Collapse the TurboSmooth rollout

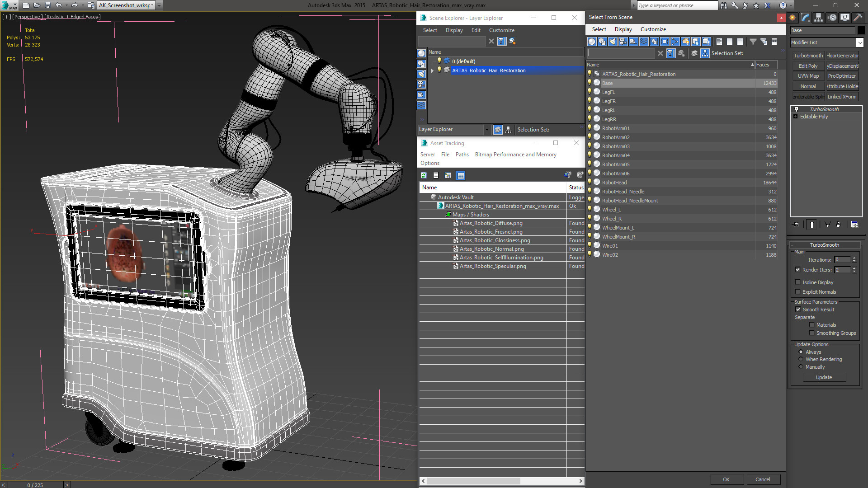[x=793, y=245]
